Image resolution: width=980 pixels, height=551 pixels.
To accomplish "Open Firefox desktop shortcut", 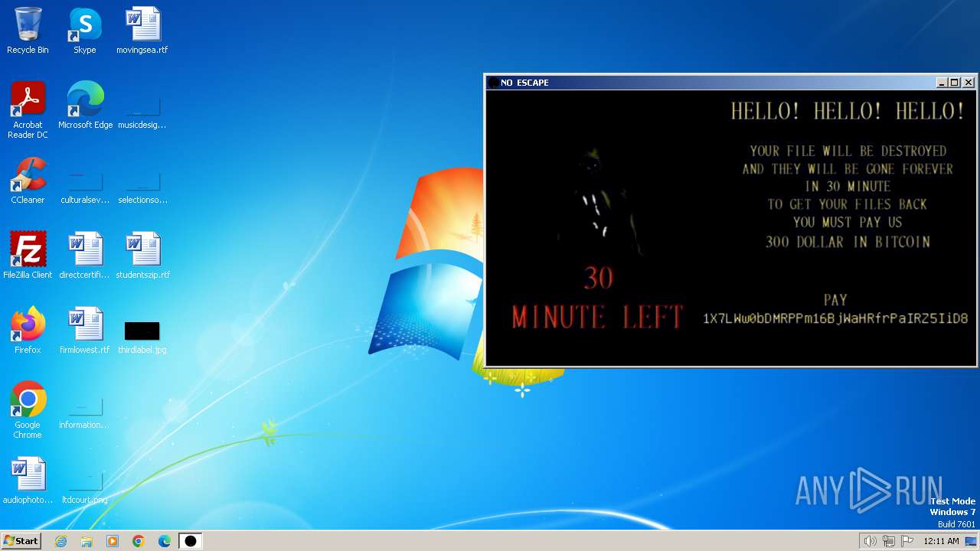I will [x=28, y=331].
